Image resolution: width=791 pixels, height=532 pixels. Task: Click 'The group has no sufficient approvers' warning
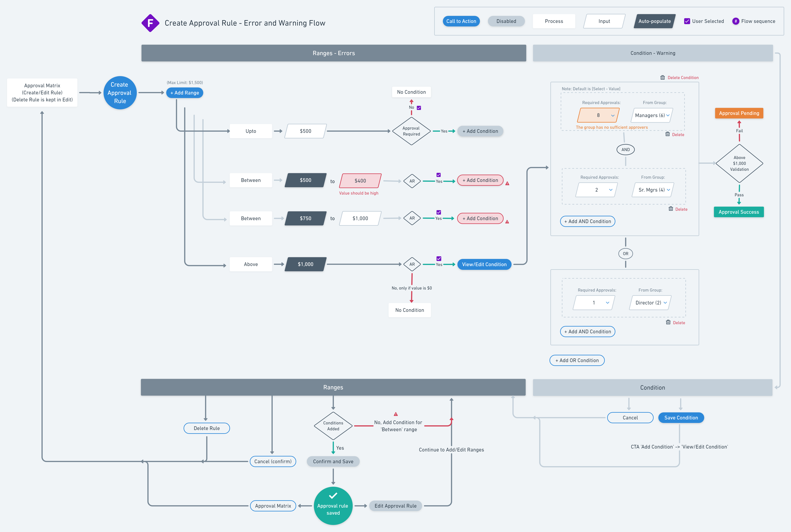point(612,128)
